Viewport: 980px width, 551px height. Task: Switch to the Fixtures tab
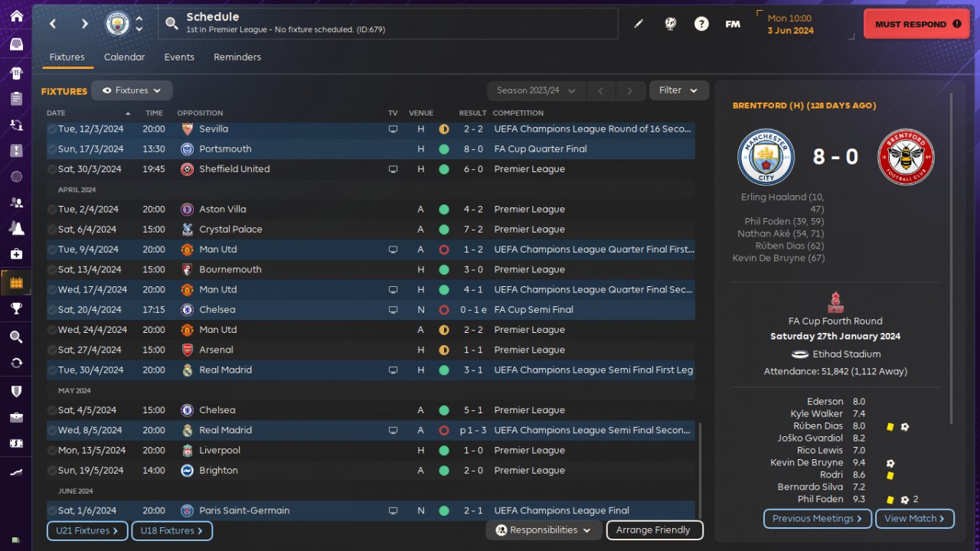pyautogui.click(x=67, y=57)
